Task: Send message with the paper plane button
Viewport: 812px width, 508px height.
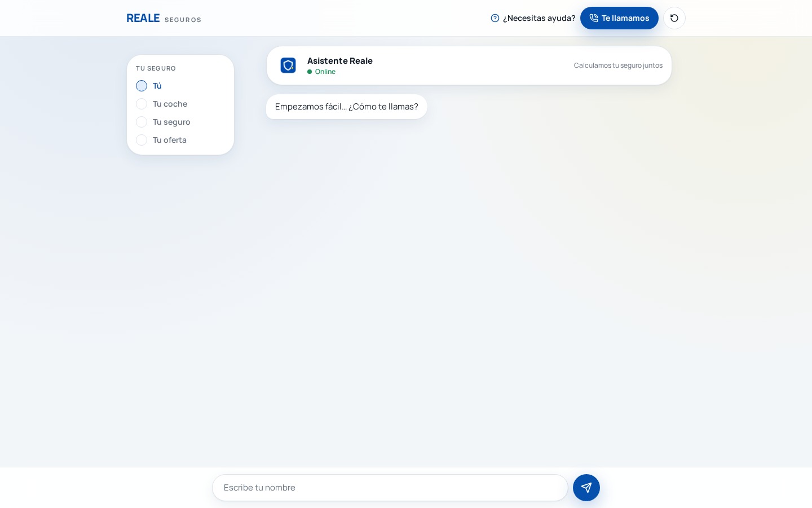Action: pos(586,488)
